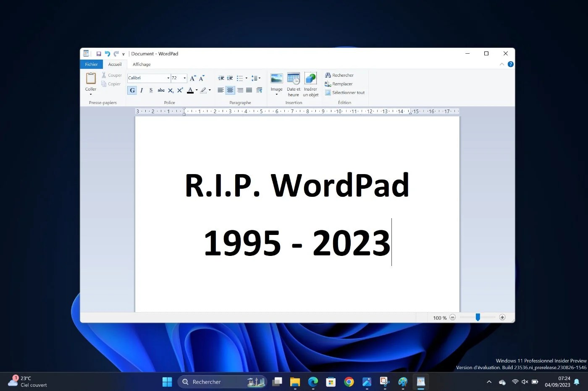
Task: Click the zoom plus button
Action: [502, 318]
